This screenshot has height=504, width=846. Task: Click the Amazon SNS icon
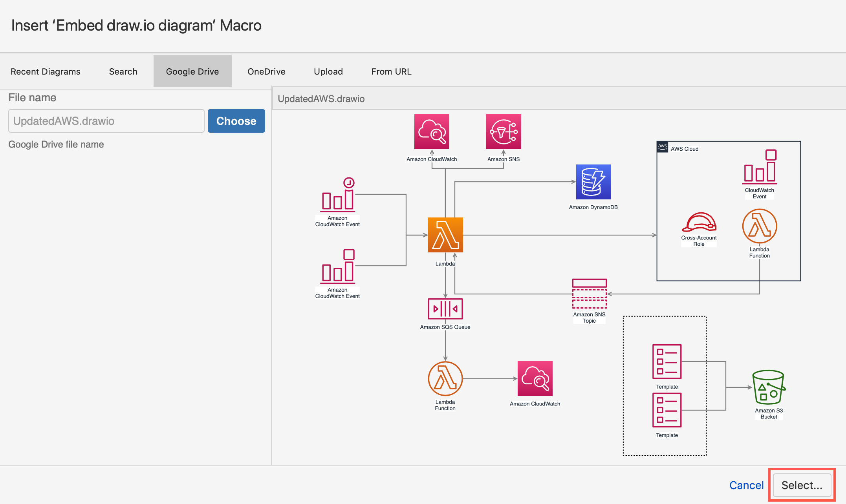pos(503,132)
